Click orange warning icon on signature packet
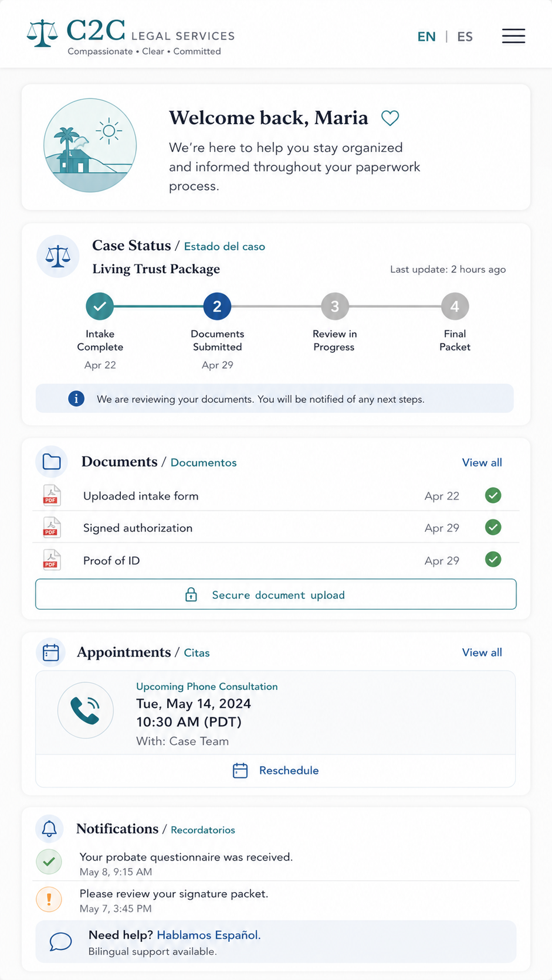 click(49, 899)
